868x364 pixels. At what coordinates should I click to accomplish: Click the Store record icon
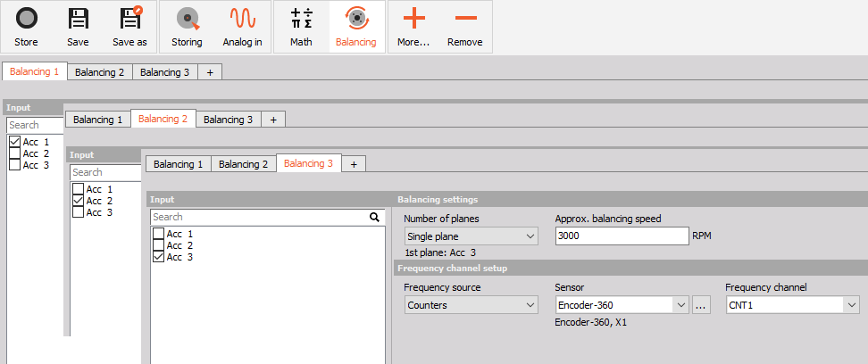tap(26, 18)
